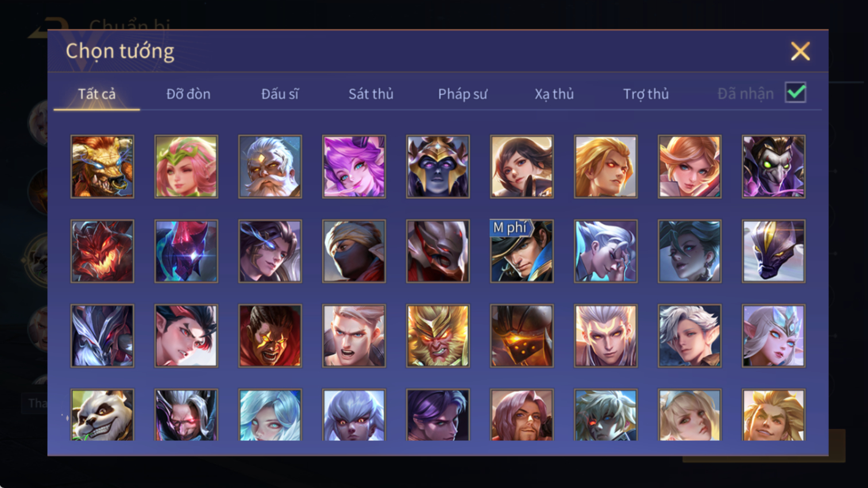Viewport: 868px width, 488px height.
Task: Toggle the 'Đã nhận' checkbox
Action: point(796,93)
